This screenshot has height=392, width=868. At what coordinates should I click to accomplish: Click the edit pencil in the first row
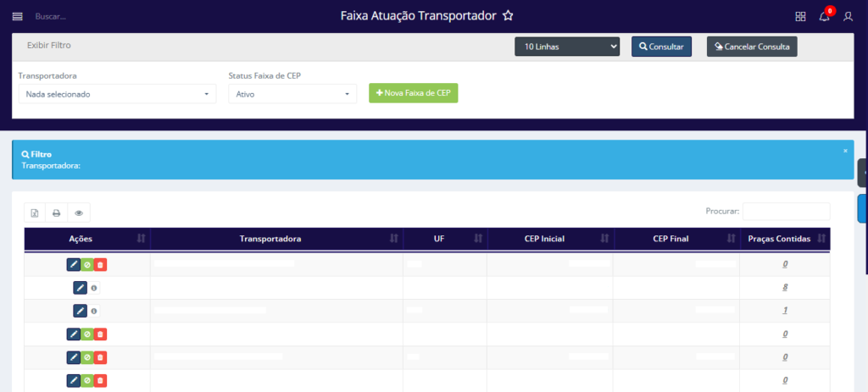[x=74, y=265]
